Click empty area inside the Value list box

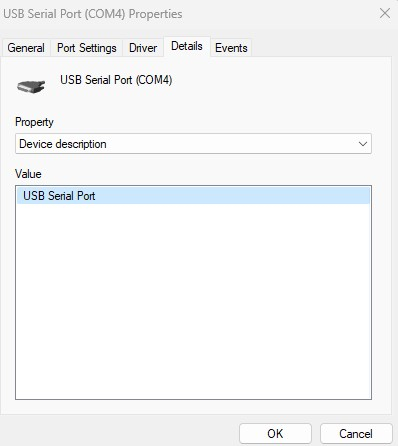click(193, 300)
